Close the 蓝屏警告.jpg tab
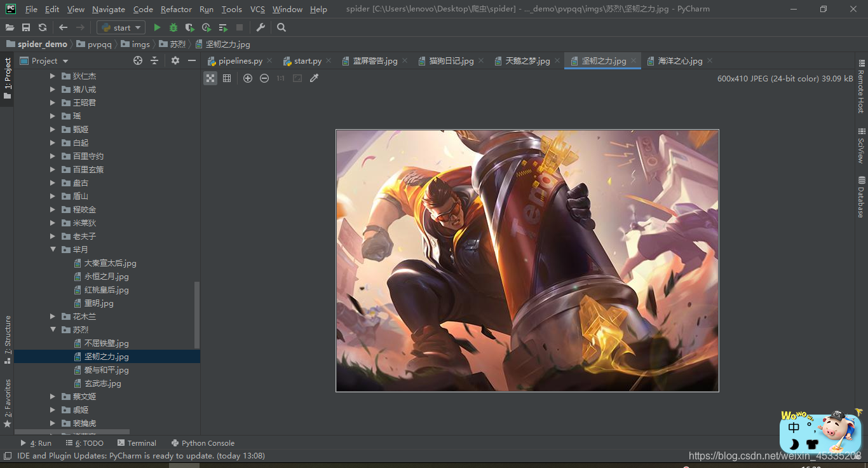868x468 pixels. [405, 61]
